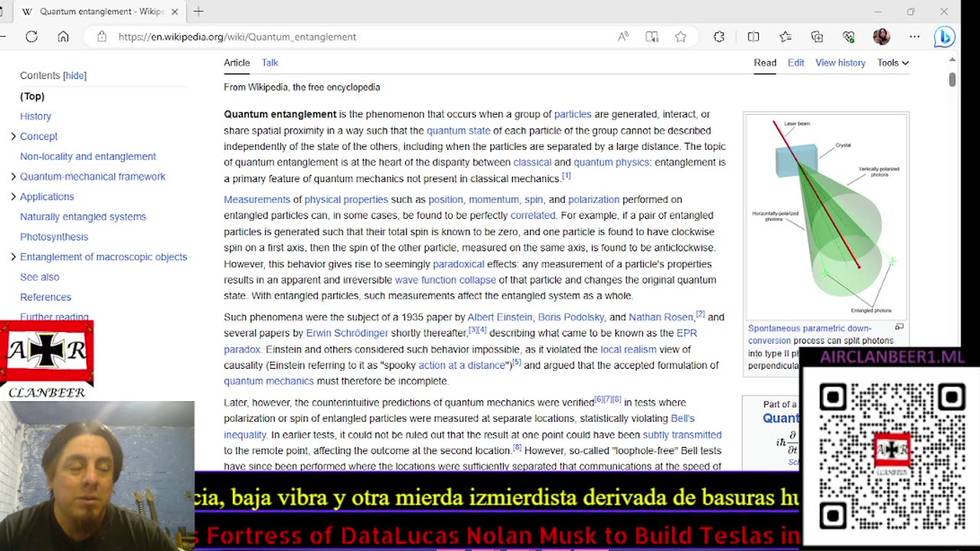Go to Naturally entangled systems section
This screenshot has height=551, width=980.
point(83,217)
